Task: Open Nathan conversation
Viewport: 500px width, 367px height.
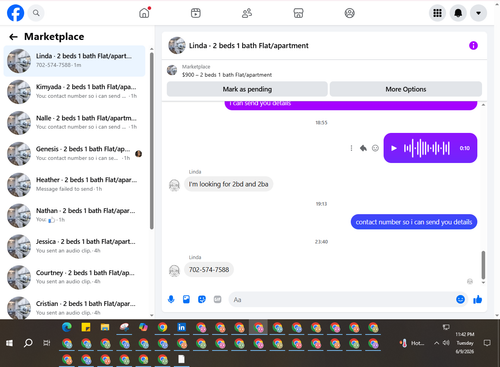Action: (x=74, y=215)
